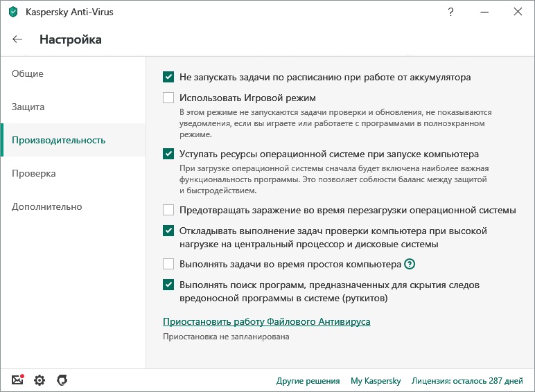Click the Game mode description starting 'В этом режиме'
Image resolution: width=535 pixels, height=392 pixels.
pyautogui.click(x=335, y=123)
